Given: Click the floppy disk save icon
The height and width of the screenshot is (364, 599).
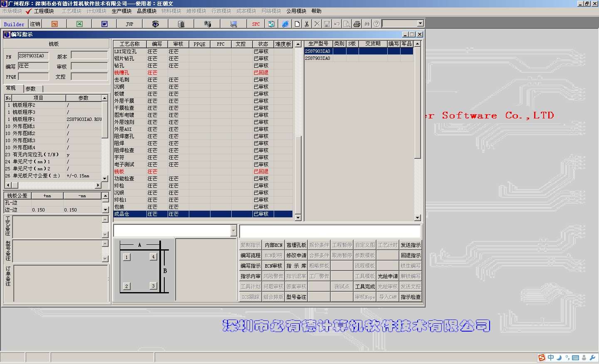Looking at the screenshot, I should click(327, 24).
